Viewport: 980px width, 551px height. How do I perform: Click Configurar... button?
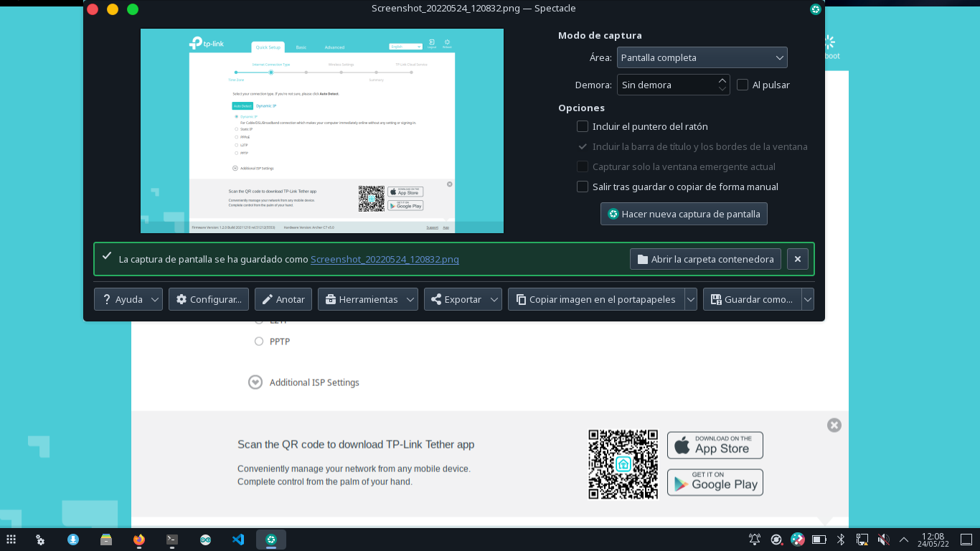[x=209, y=299]
